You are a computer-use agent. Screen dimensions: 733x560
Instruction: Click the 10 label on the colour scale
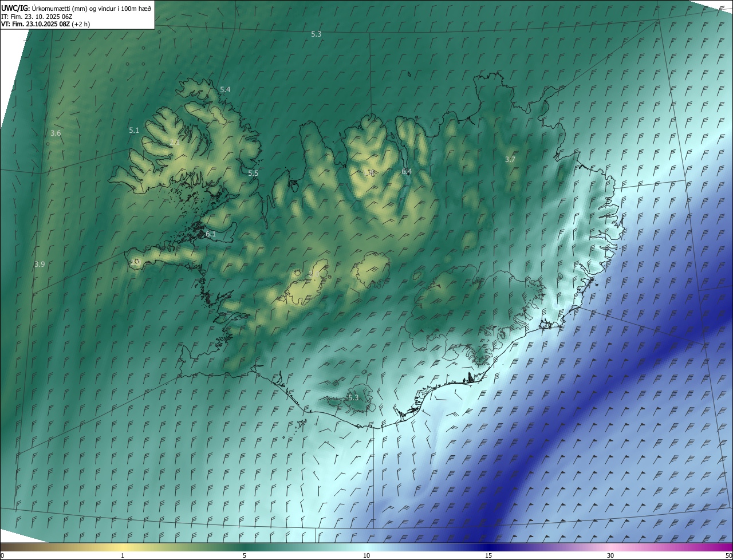pos(366,556)
